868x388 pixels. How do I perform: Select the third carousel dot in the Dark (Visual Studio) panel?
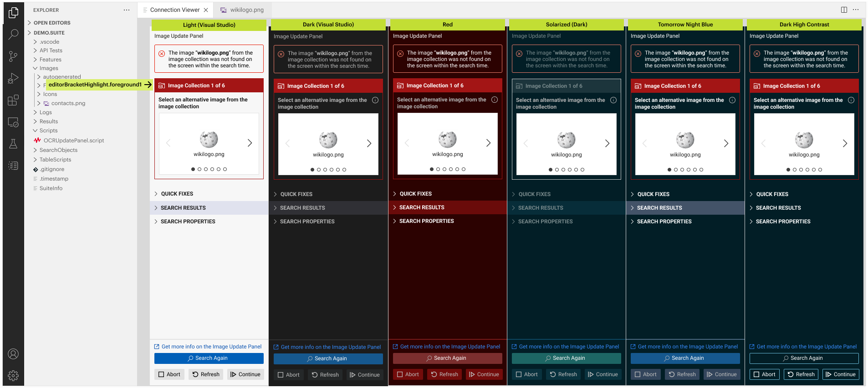(325, 170)
